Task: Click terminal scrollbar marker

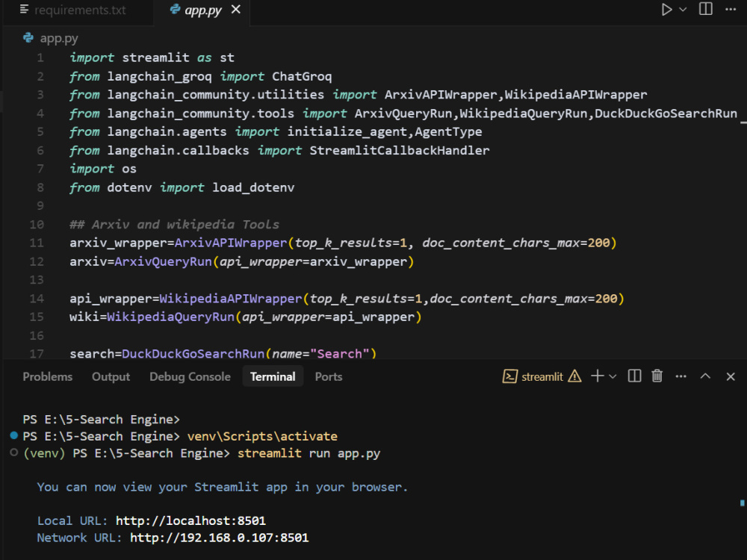Action: pos(743,503)
